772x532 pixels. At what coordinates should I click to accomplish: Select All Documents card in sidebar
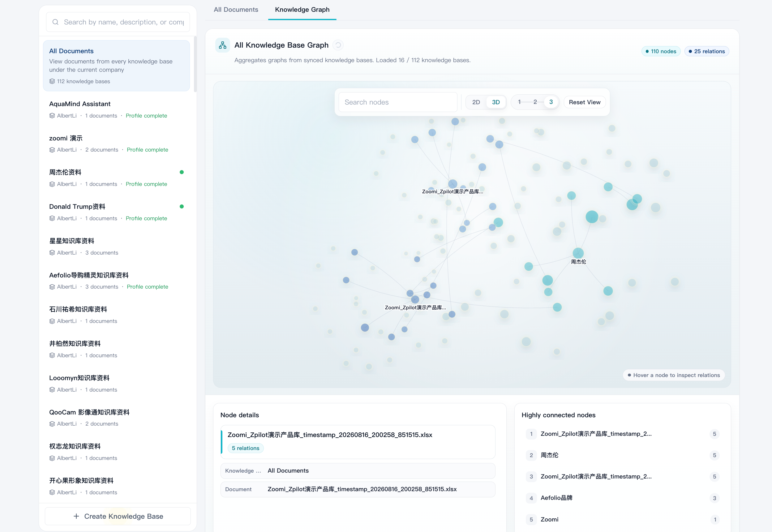116,66
